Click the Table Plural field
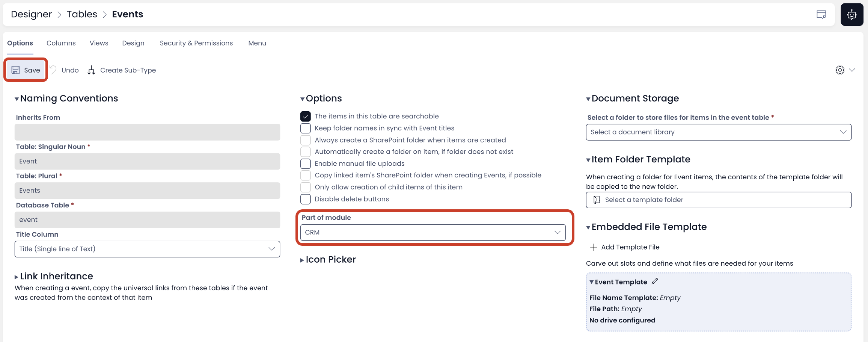 click(147, 191)
